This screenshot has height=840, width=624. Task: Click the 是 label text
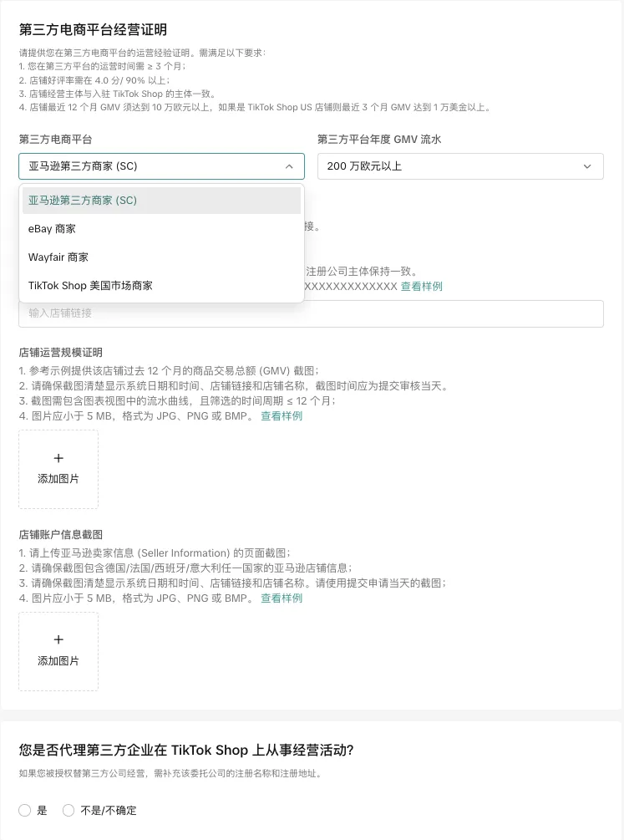coord(42,810)
